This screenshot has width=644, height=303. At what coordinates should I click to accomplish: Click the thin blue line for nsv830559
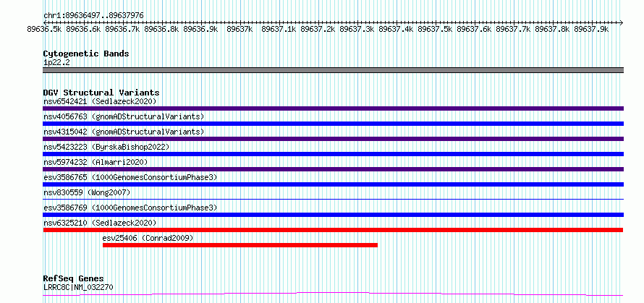point(333,199)
